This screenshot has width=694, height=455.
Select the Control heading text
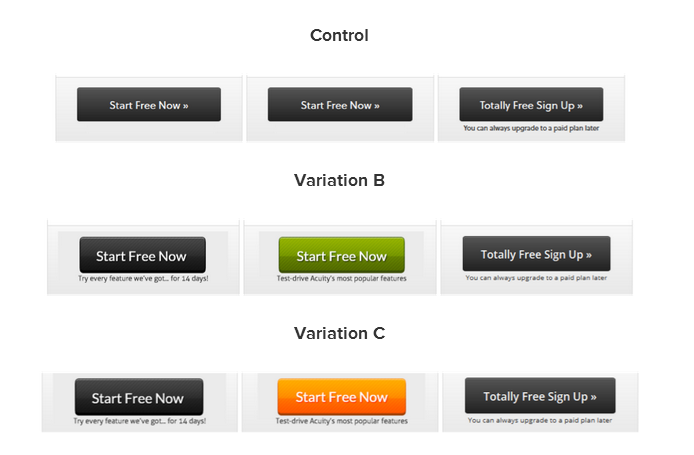pyautogui.click(x=339, y=35)
